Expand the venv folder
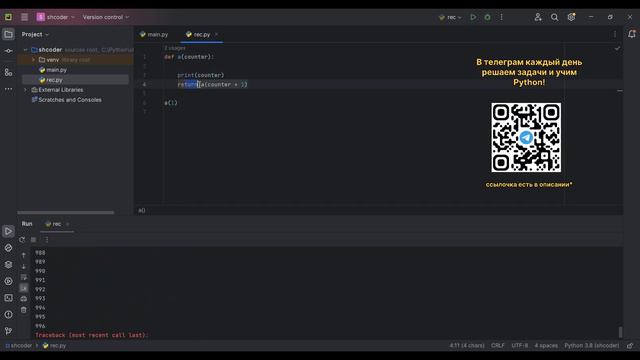Image resolution: width=640 pixels, height=360 pixels. [x=33, y=60]
